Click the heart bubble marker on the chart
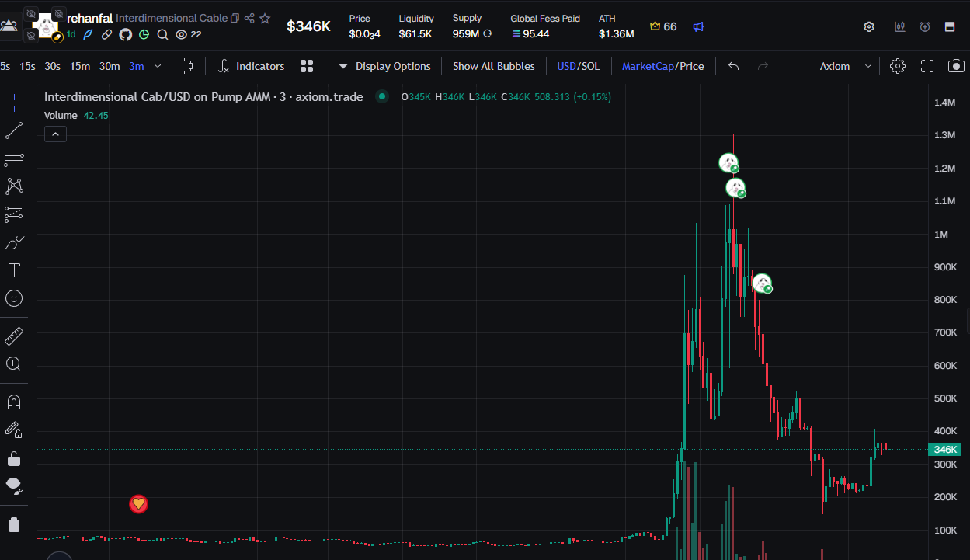This screenshot has width=970, height=560. (x=138, y=504)
